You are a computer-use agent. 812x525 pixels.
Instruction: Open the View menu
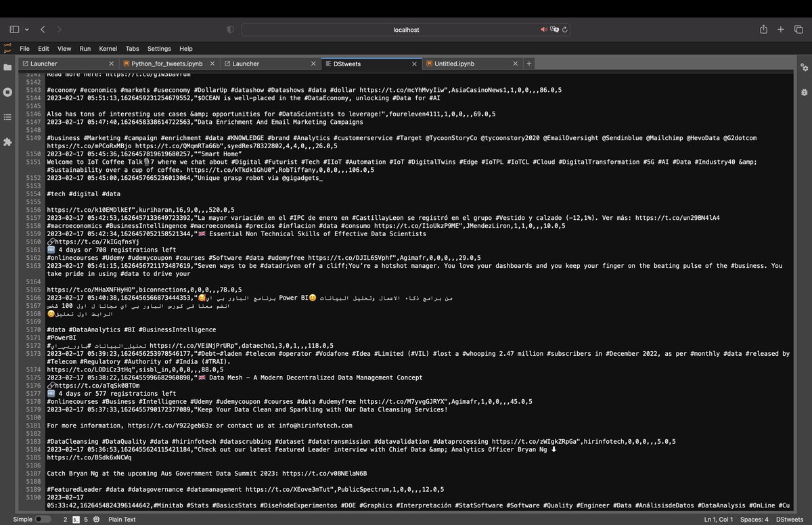click(x=64, y=49)
